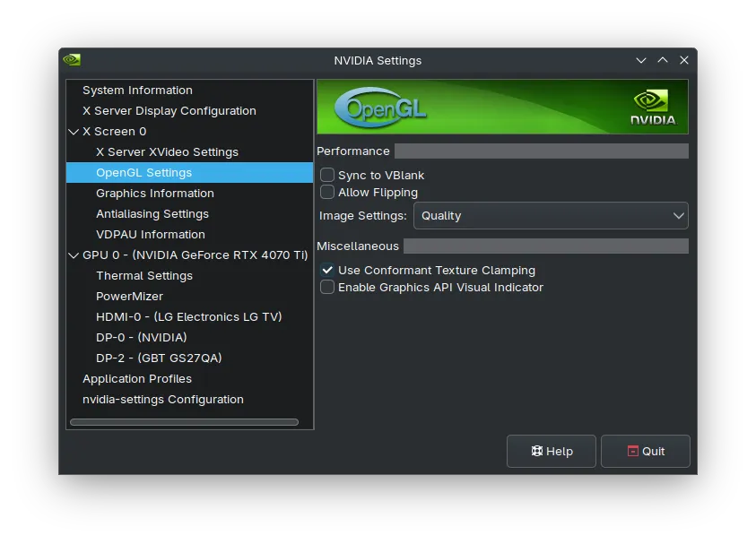
Task: Uncheck Use Conformant Texture Clamping
Action: click(326, 270)
